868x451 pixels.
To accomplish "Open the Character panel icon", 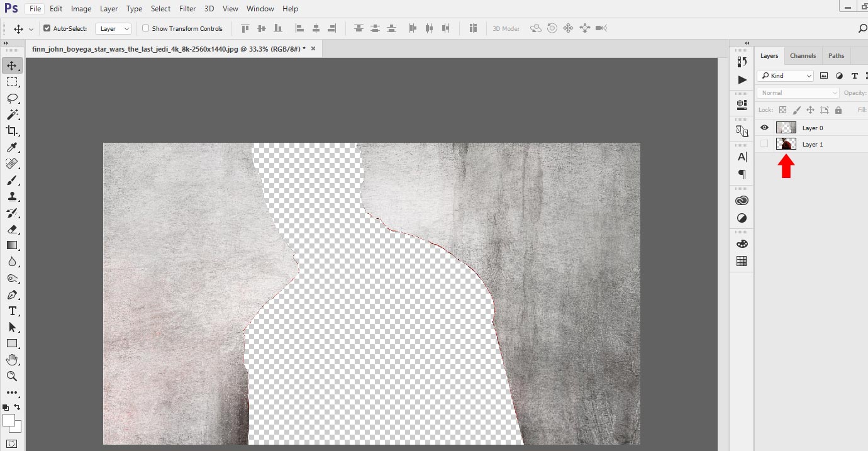I will 742,157.
